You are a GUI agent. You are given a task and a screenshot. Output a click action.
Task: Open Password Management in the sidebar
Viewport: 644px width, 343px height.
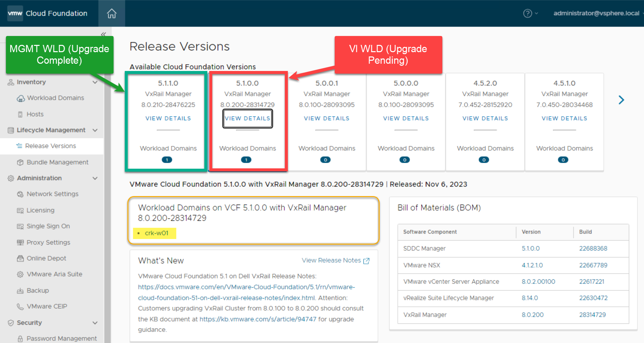click(62, 338)
